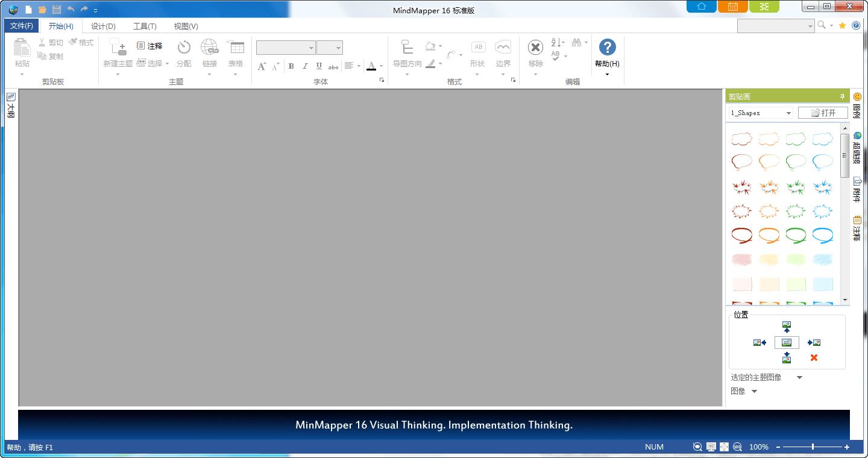Redo with the quick access arrow
Screen dimensions: 868x458
[x=84, y=9]
